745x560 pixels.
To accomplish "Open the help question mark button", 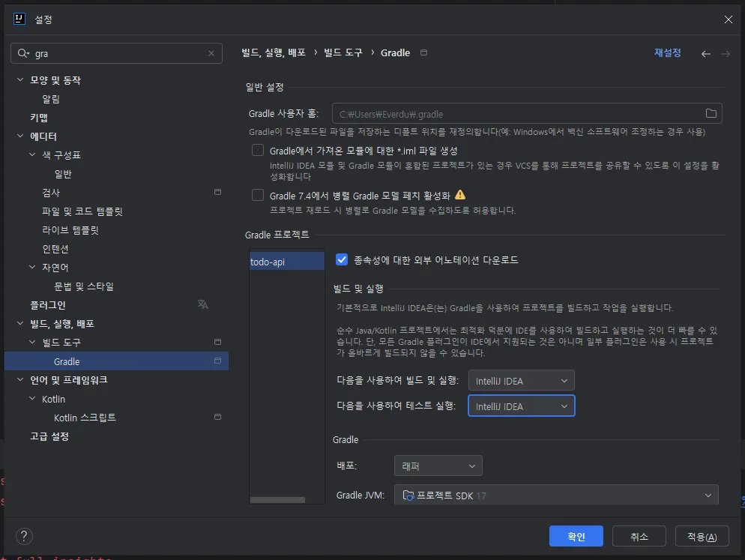I will (x=24, y=536).
